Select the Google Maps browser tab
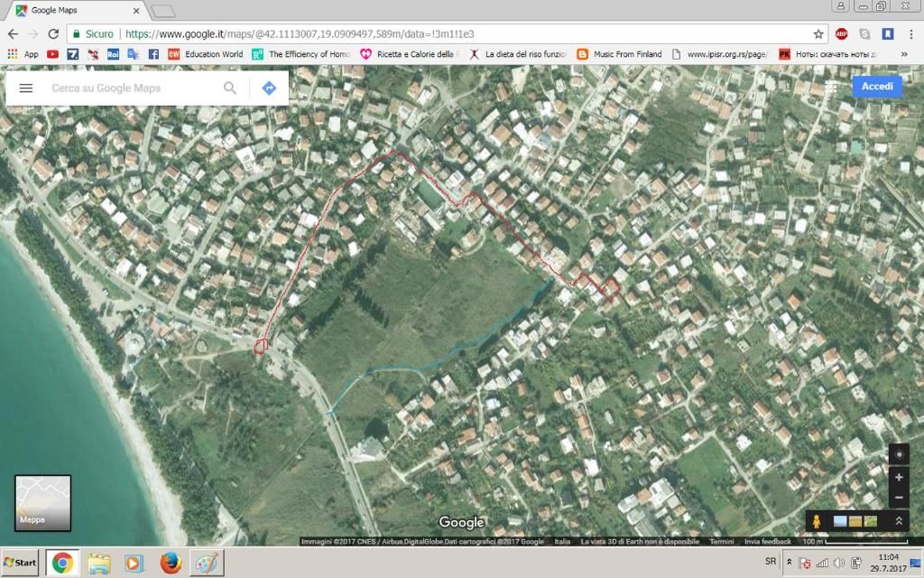 77,10
